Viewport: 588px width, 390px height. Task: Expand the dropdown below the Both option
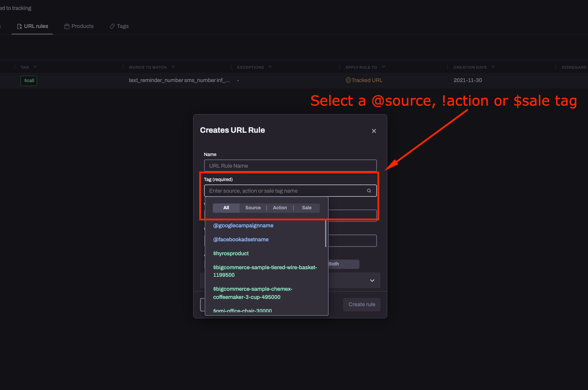[372, 280]
